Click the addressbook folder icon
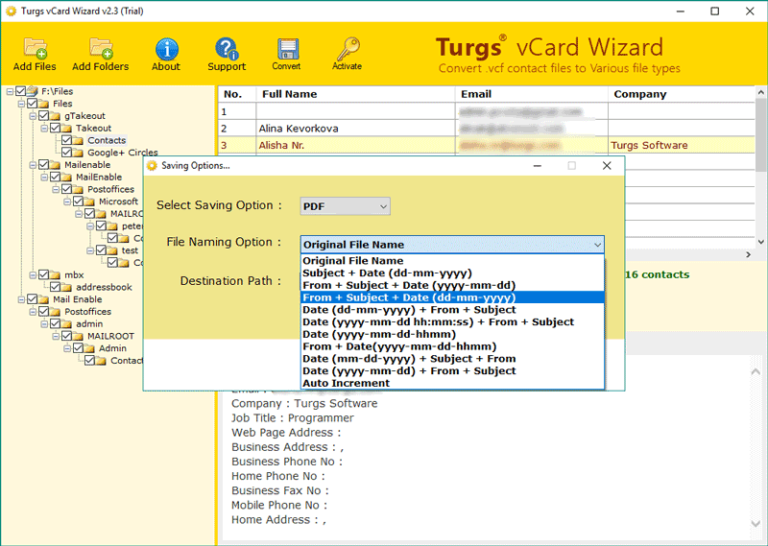768x546 pixels. [67, 287]
